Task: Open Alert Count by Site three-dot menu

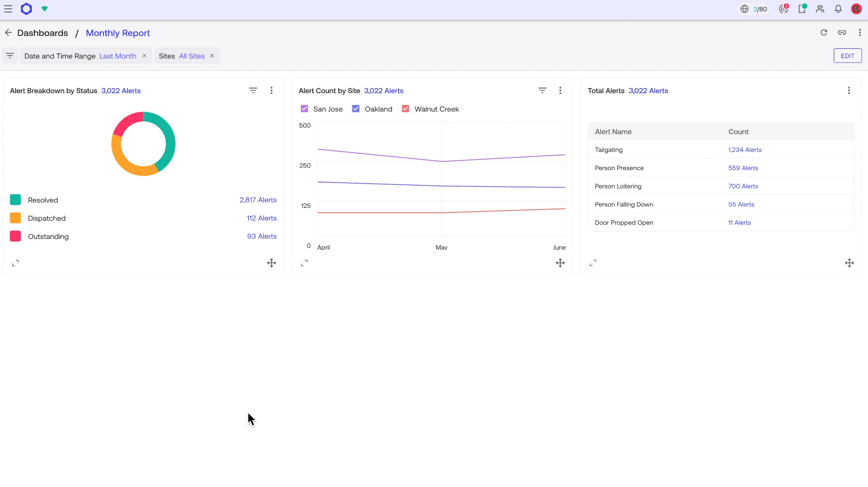Action: click(560, 90)
